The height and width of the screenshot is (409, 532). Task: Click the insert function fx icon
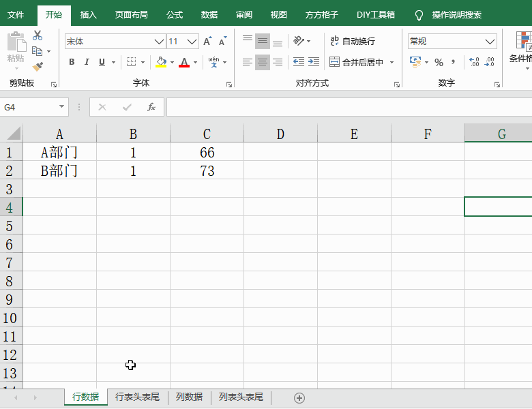[151, 107]
